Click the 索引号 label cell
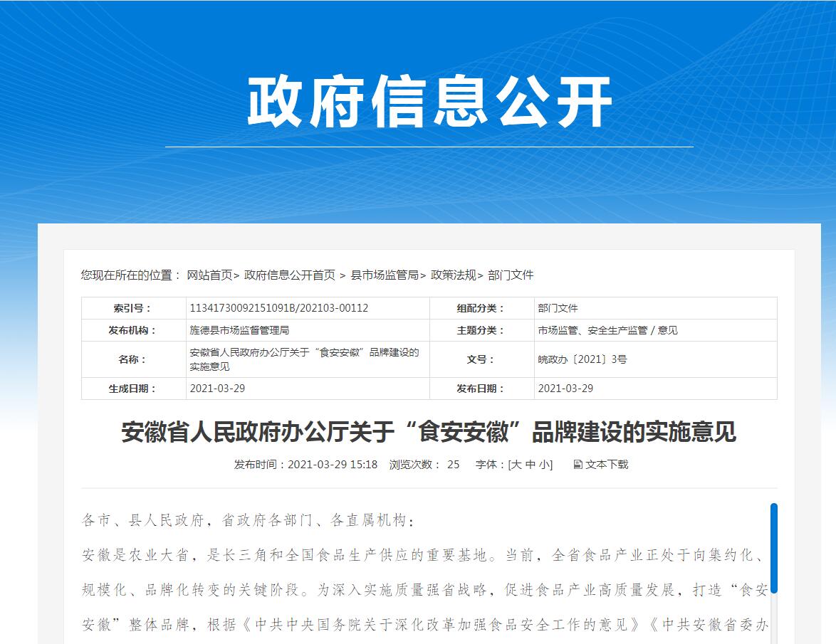Image resolution: width=836 pixels, height=644 pixels. click(x=133, y=308)
